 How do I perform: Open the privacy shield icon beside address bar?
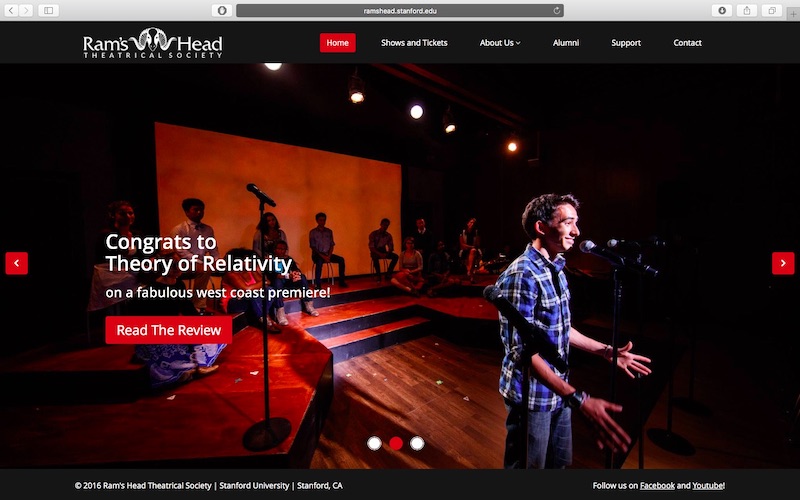click(222, 10)
